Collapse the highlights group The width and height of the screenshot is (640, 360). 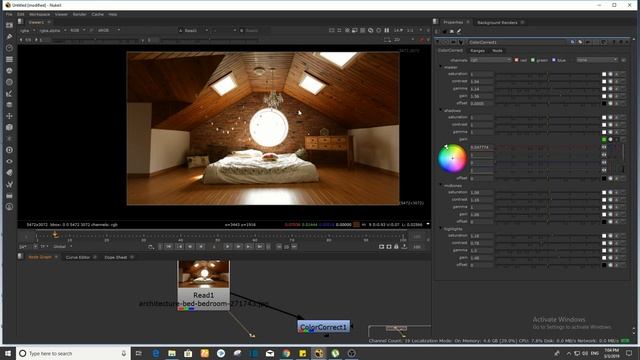coord(440,229)
